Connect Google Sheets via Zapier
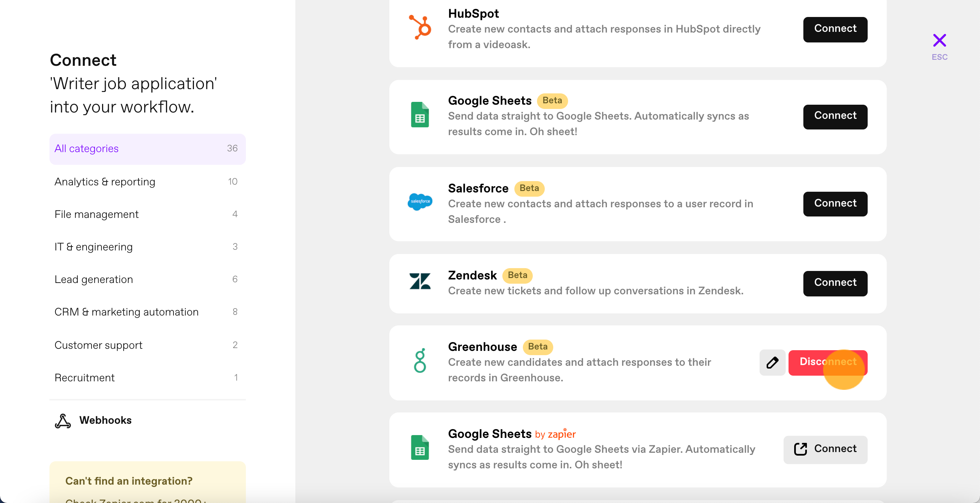Screen dimensions: 980x503 [x=825, y=450]
